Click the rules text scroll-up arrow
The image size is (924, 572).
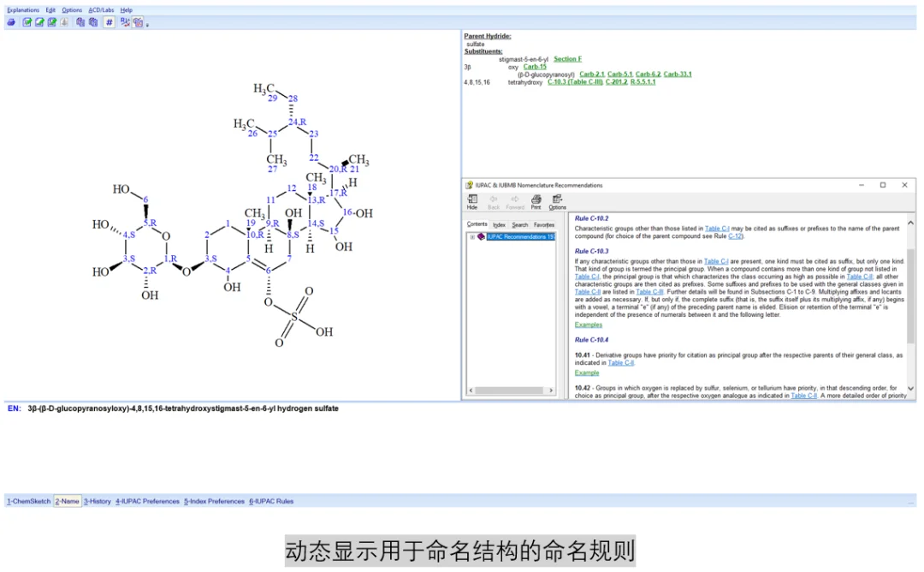click(x=910, y=223)
